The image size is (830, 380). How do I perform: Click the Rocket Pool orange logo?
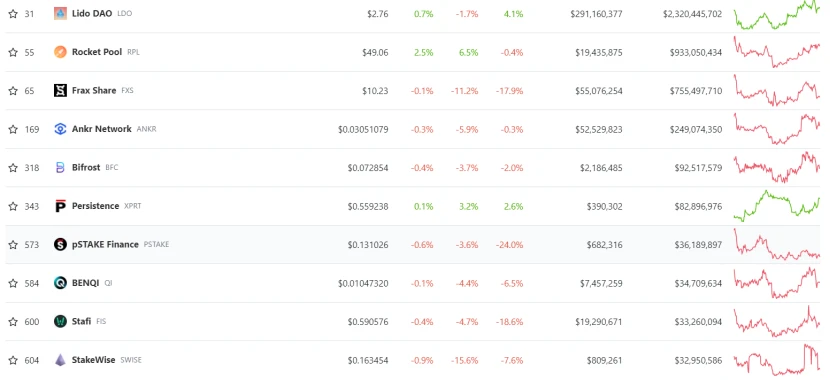pos(60,52)
